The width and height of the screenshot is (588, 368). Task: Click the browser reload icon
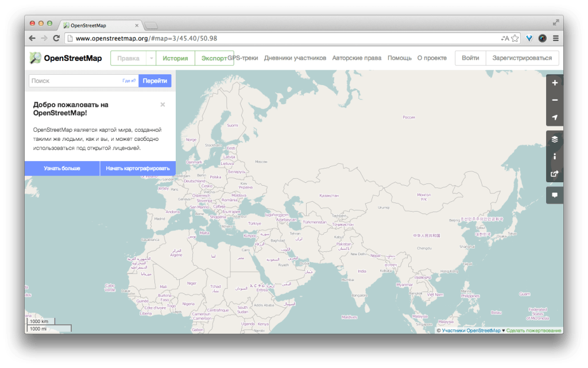[x=56, y=39]
